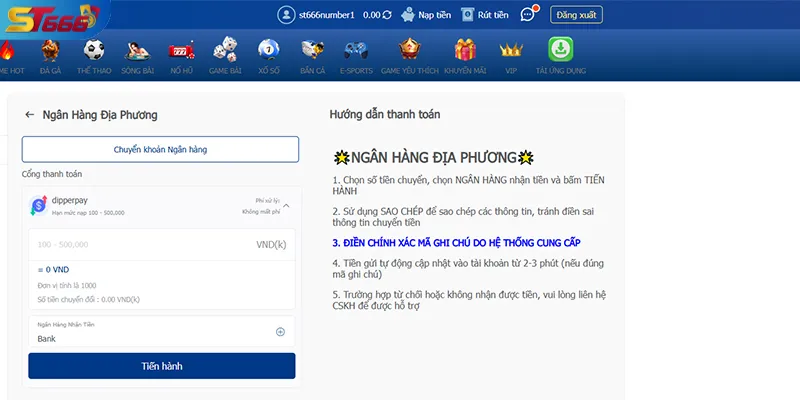Image resolution: width=800 pixels, height=400 pixels.
Task: Open the Bắn Cá fishing icon
Action: click(312, 50)
